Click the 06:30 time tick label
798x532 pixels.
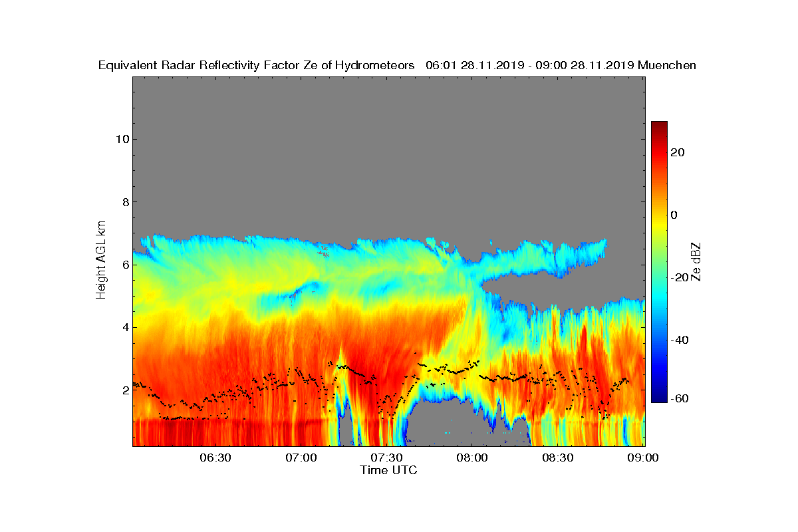[x=215, y=458]
